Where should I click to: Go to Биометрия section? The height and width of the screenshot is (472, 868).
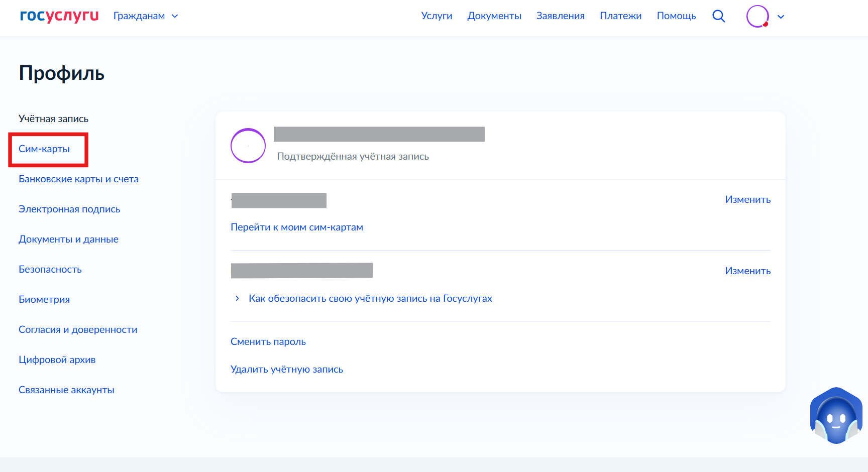[44, 300]
